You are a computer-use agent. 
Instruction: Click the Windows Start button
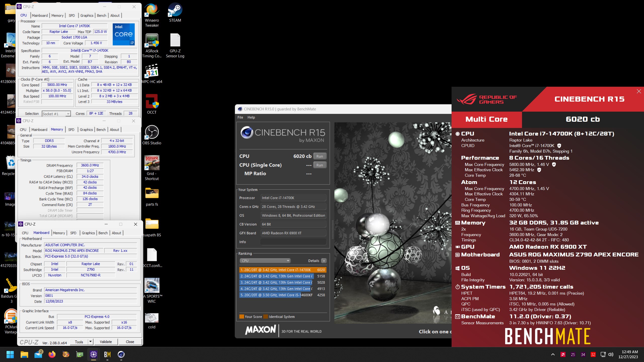point(10,354)
